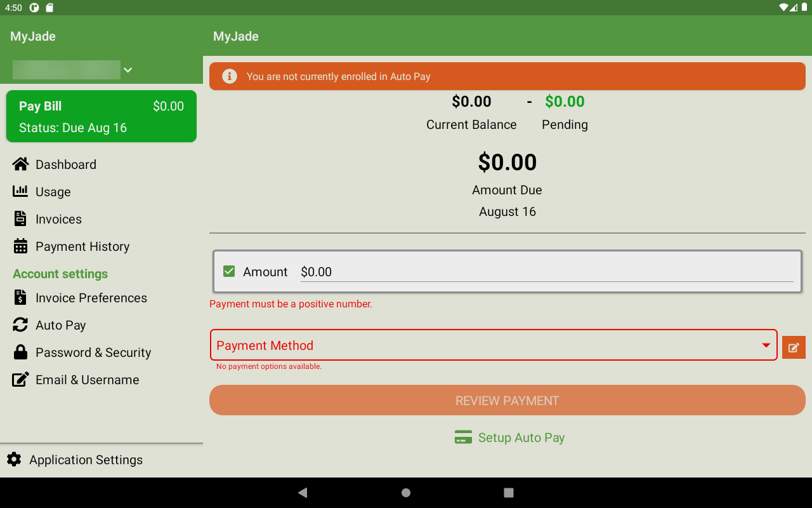Click the Password & Security lock icon
812x508 pixels.
pyautogui.click(x=20, y=352)
